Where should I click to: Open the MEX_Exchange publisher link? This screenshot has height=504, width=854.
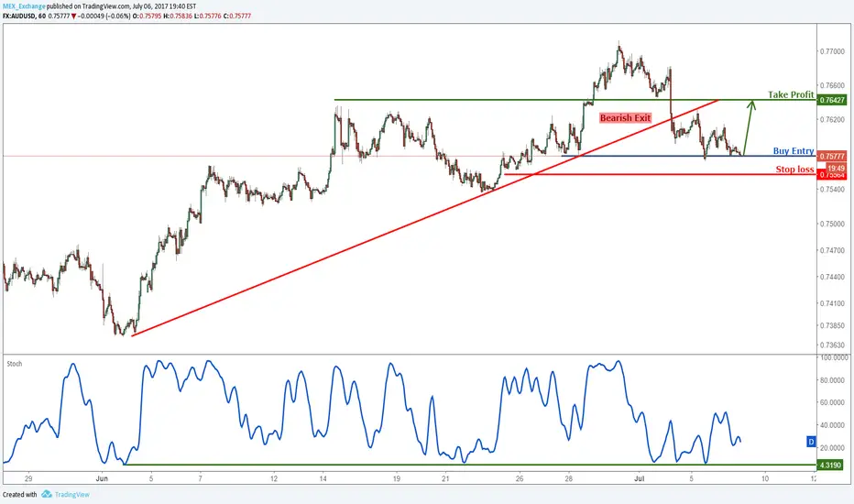[24, 6]
